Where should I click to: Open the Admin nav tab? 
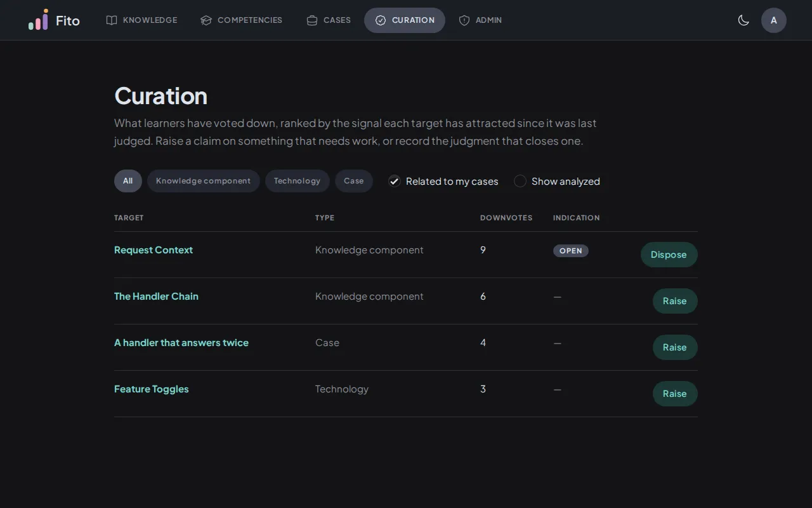pyautogui.click(x=480, y=20)
